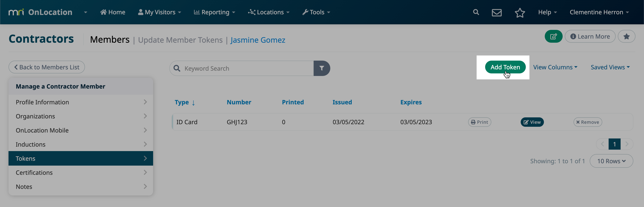View the ID Card token

click(x=532, y=122)
